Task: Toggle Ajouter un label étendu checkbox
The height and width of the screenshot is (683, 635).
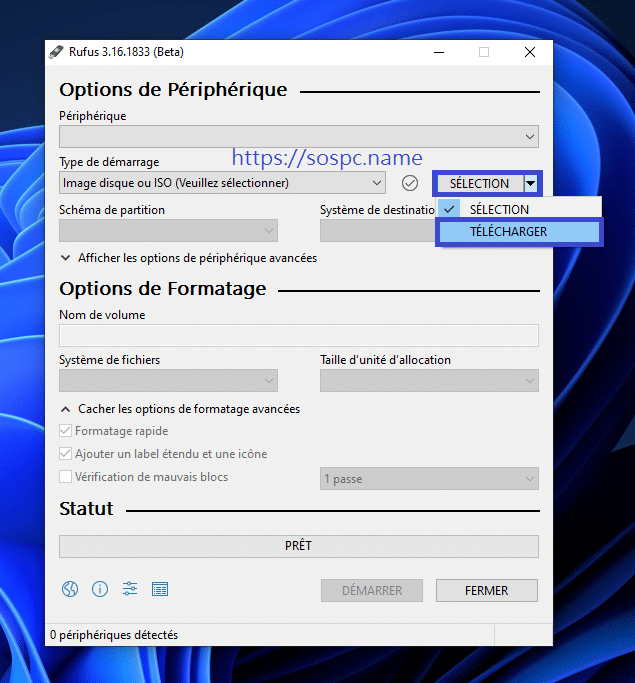Action: [x=66, y=454]
